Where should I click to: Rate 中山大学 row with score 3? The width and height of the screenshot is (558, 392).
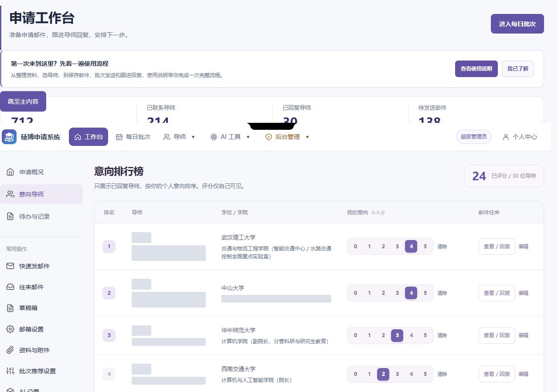pos(397,293)
